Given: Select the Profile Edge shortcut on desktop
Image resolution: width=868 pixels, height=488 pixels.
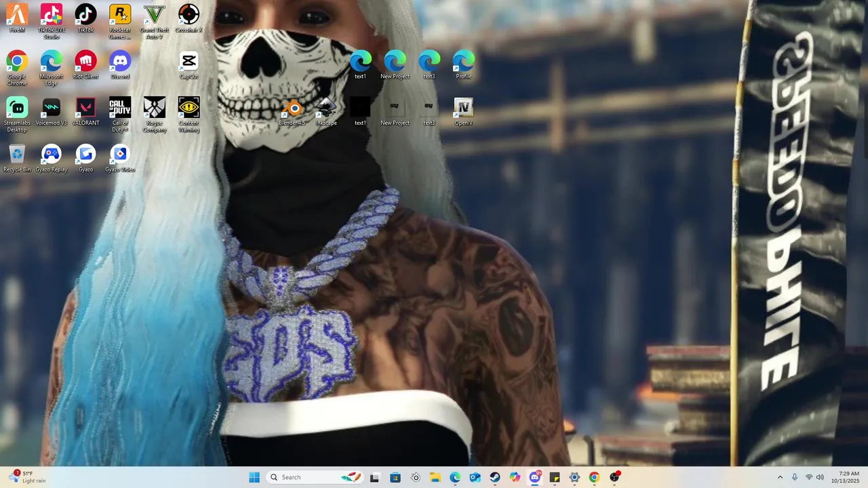Looking at the screenshot, I should (463, 65).
